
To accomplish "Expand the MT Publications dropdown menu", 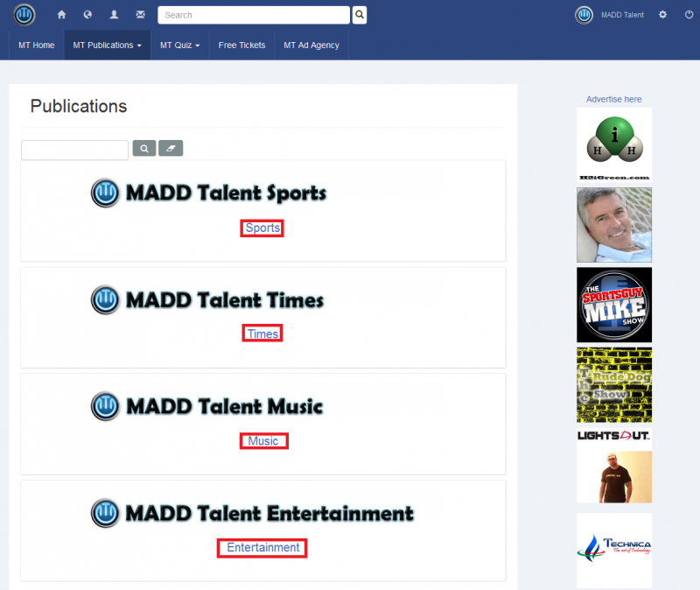I will [107, 46].
